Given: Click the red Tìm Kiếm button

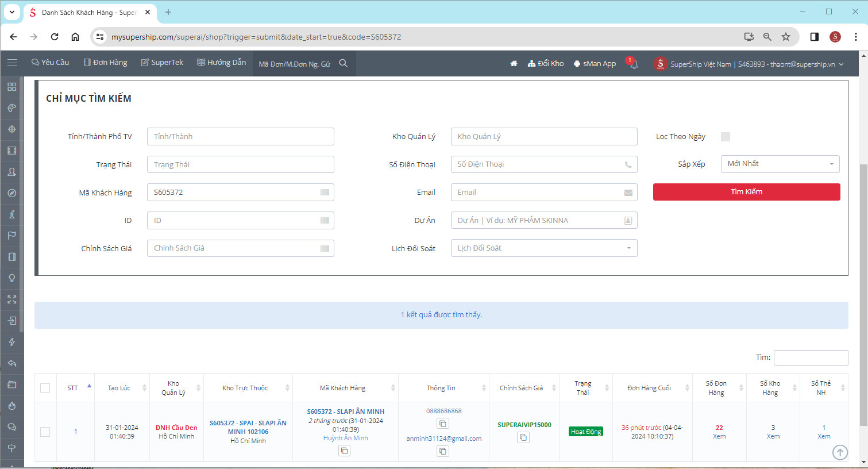Looking at the screenshot, I should (747, 192).
